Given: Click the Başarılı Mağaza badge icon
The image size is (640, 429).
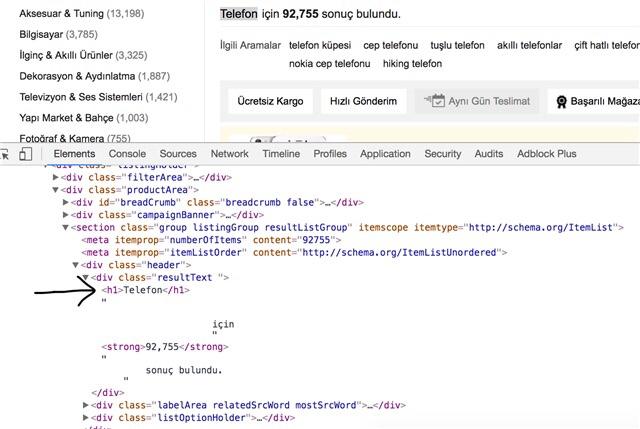Looking at the screenshot, I should pos(562,101).
